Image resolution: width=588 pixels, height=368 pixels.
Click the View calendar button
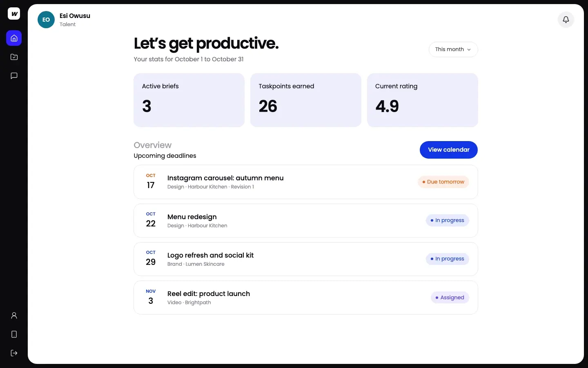coord(449,150)
